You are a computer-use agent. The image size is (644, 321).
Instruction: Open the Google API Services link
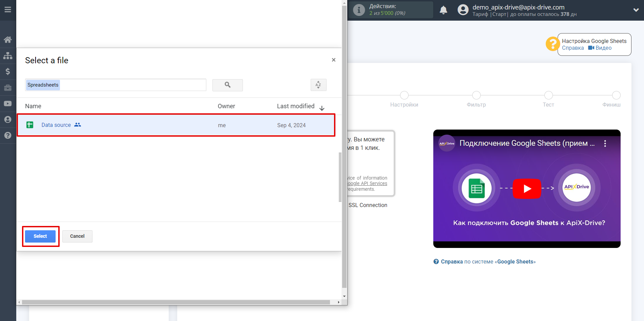(367, 183)
